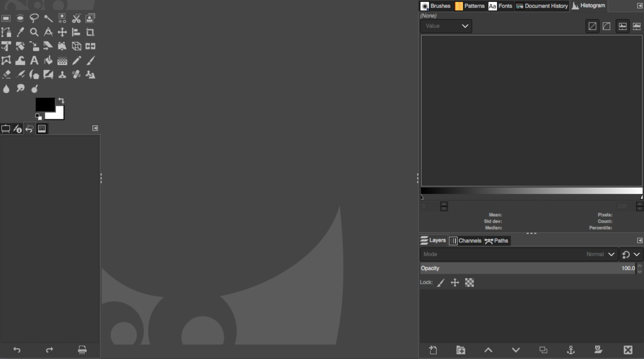Open the Tool Options tab

tap(6, 129)
